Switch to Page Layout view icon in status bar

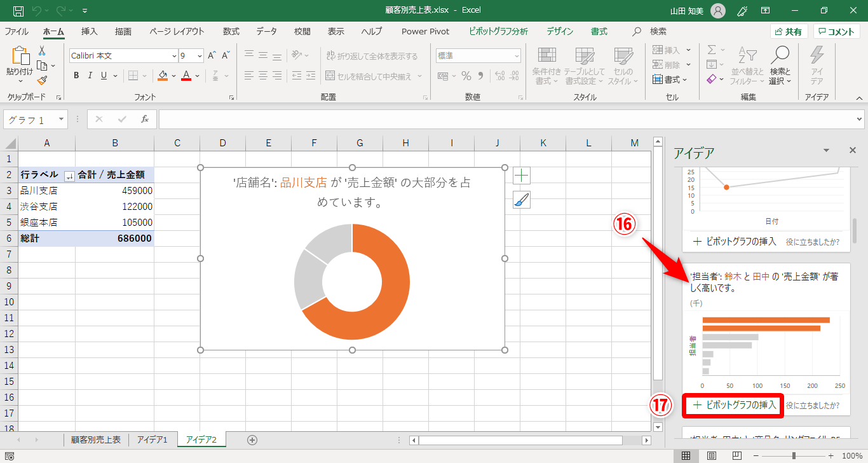coord(712,455)
